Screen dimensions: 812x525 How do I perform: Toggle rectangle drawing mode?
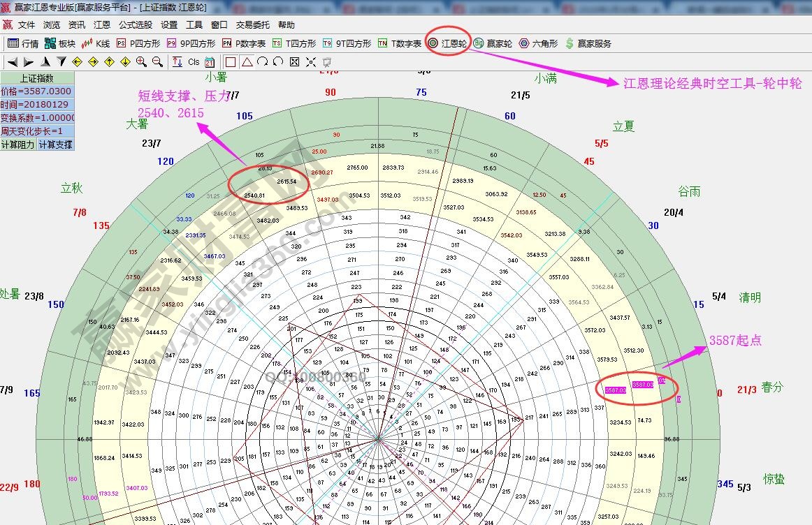pos(229,62)
